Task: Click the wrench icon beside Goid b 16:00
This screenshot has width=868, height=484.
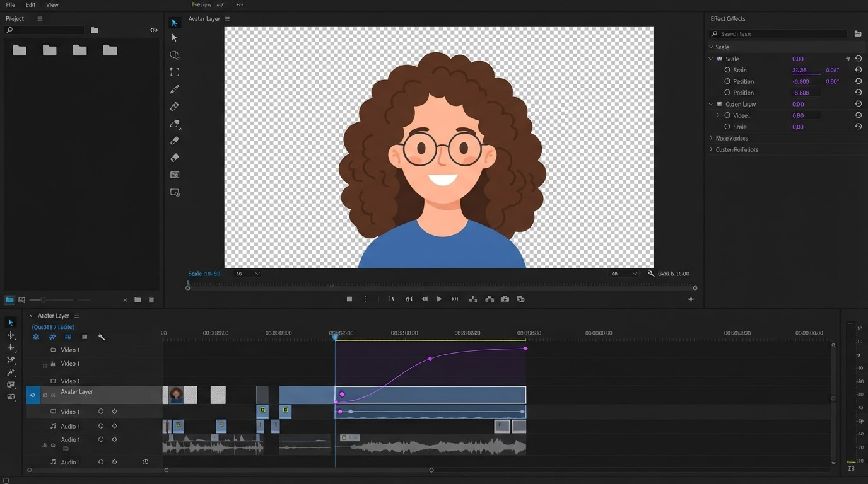Action: [651, 274]
